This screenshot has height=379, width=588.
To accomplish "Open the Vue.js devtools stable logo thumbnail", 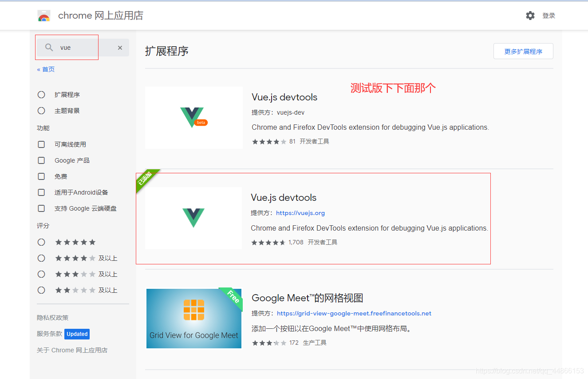I will [x=193, y=218].
